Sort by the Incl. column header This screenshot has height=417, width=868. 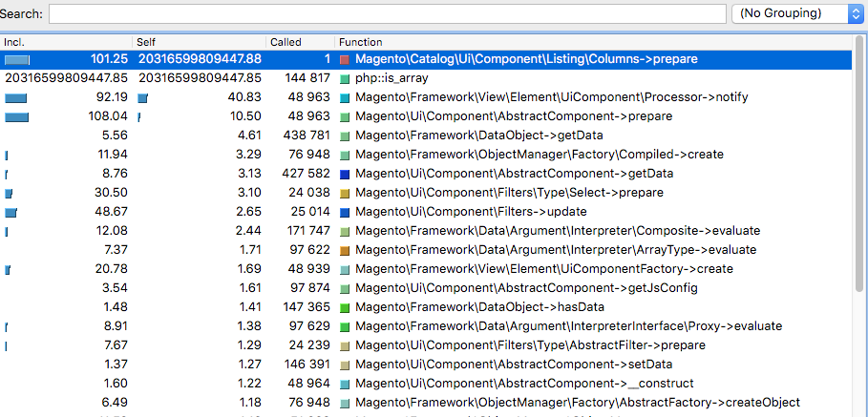click(67, 42)
